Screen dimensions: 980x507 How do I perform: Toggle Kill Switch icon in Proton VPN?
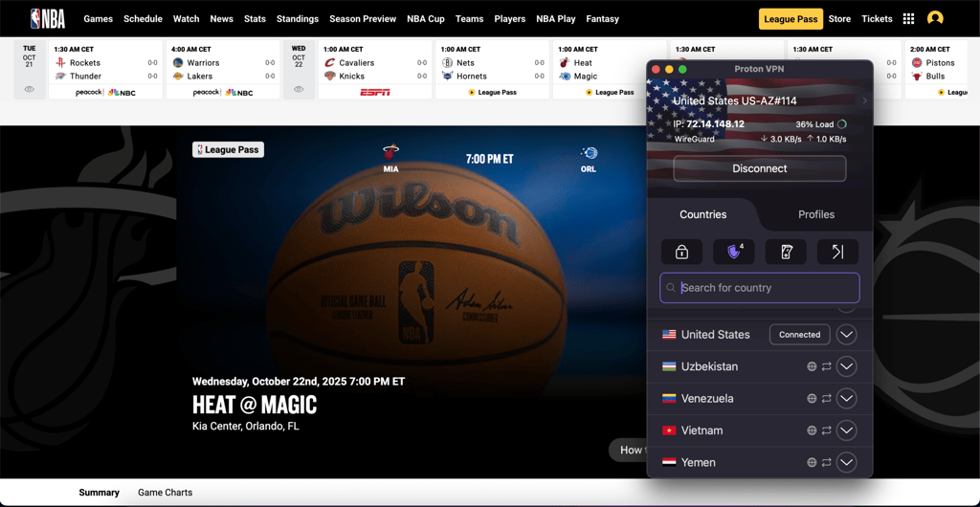click(x=786, y=252)
